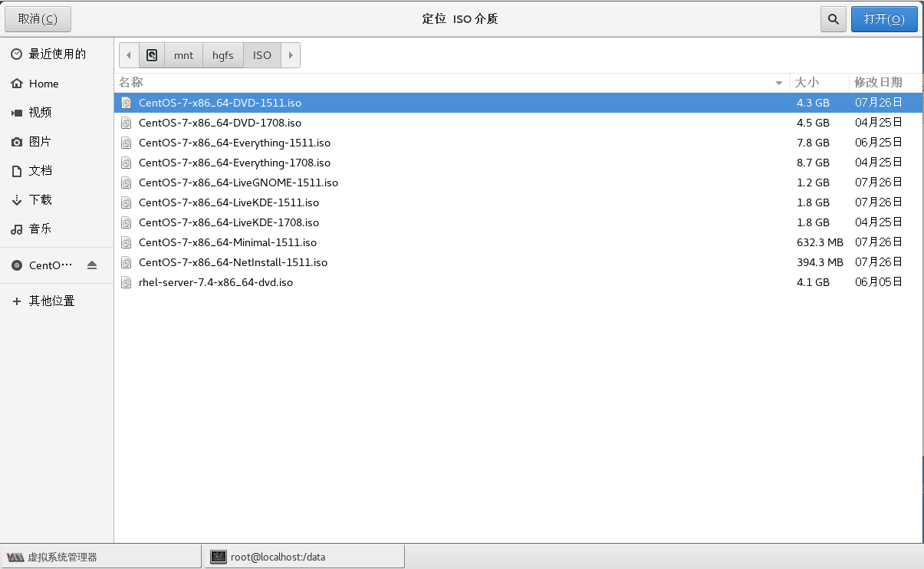Image resolution: width=924 pixels, height=569 pixels.
Task: Click the plus icon beside 其他位置
Action: click(16, 301)
